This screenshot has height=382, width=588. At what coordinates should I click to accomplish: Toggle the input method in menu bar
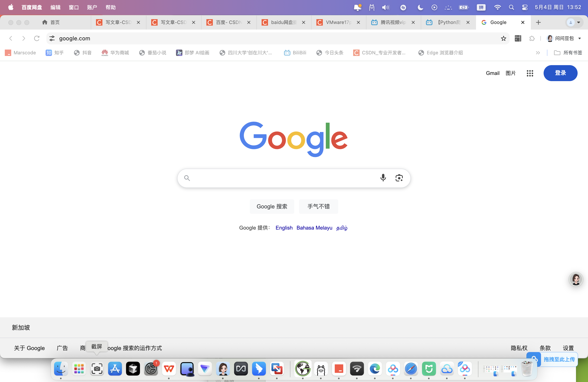click(x=481, y=7)
